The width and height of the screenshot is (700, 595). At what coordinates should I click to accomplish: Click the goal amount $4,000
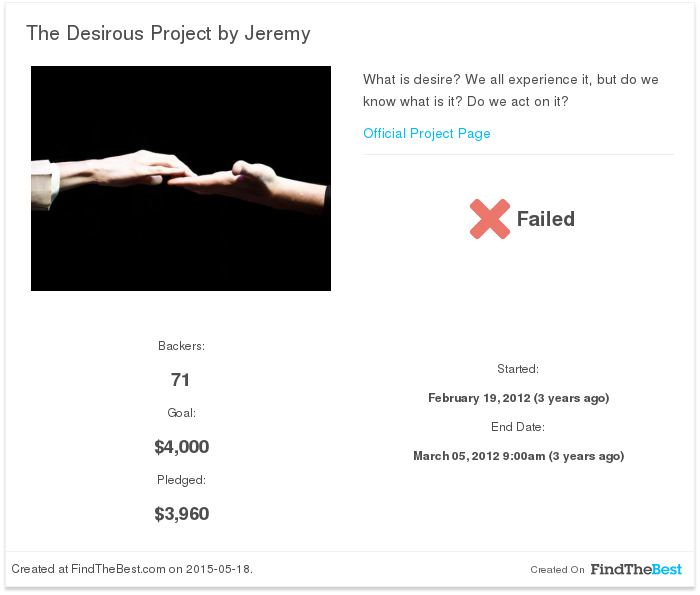coord(182,447)
